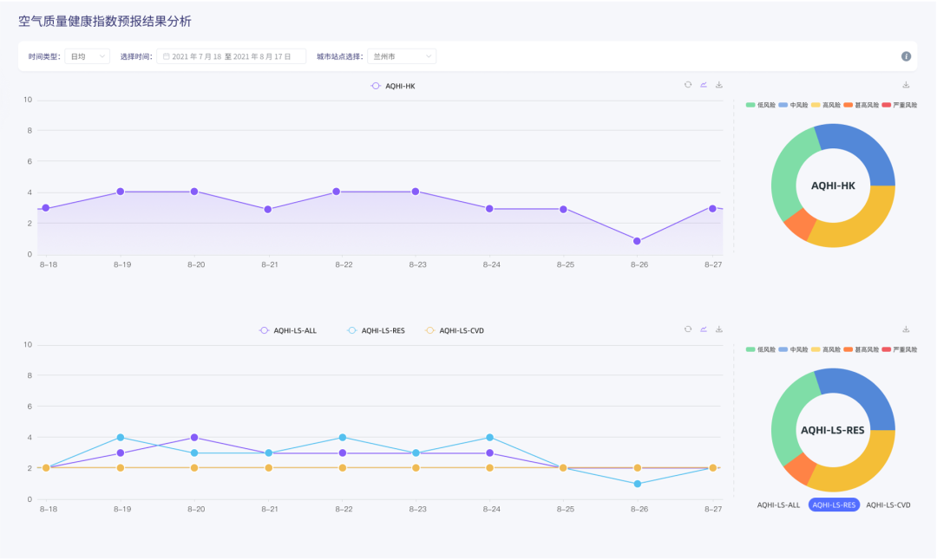Click the AQHI-LS-ALL point at 8-19

pyautogui.click(x=120, y=453)
